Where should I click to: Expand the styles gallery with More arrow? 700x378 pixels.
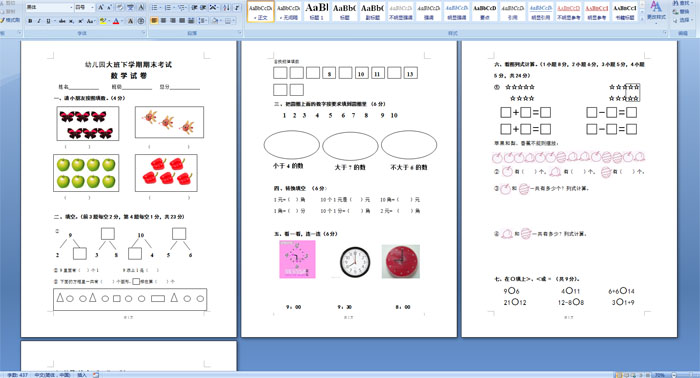click(x=642, y=19)
